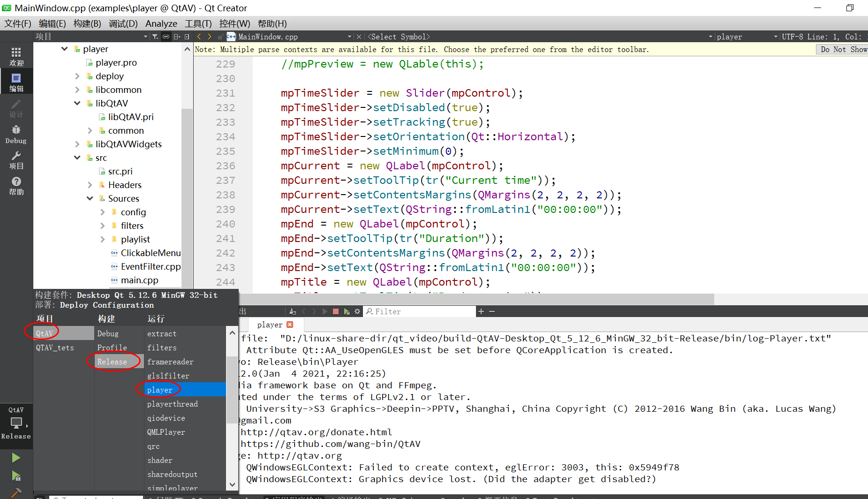Start debugging with the bug play button
868x499 pixels.
pyautogui.click(x=16, y=476)
